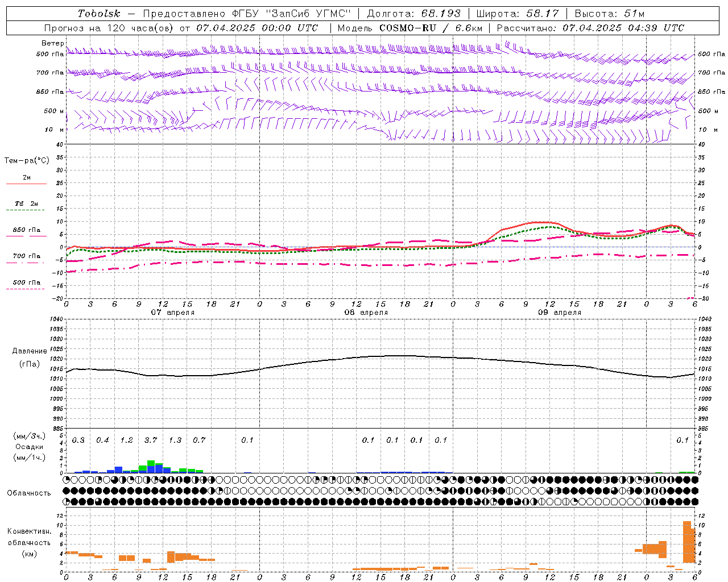
Task: Click the 500 гПа dashed legend line sample
Action: point(25,289)
